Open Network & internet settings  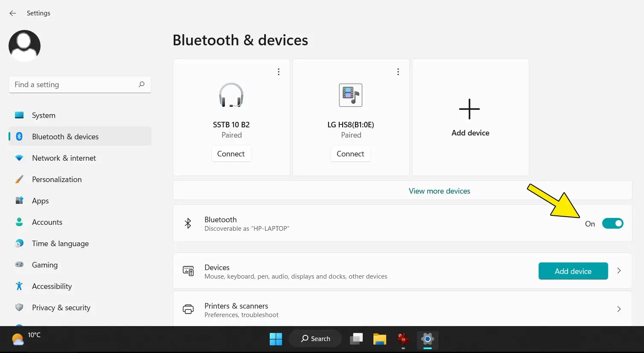(x=64, y=158)
